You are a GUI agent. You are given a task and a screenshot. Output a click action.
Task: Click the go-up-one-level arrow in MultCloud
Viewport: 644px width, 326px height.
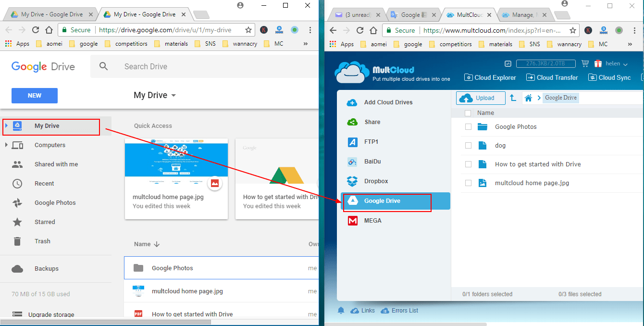click(513, 98)
